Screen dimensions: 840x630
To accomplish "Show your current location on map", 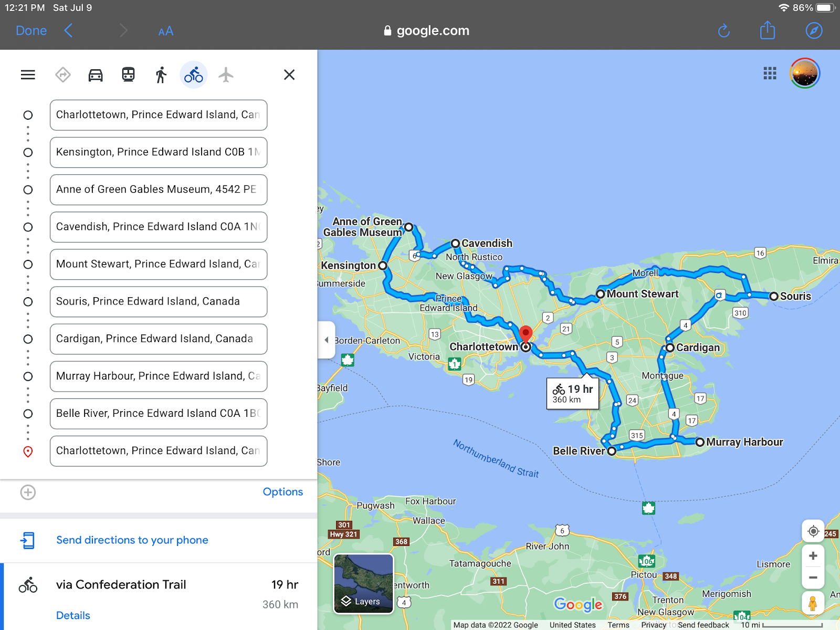I will 813,531.
